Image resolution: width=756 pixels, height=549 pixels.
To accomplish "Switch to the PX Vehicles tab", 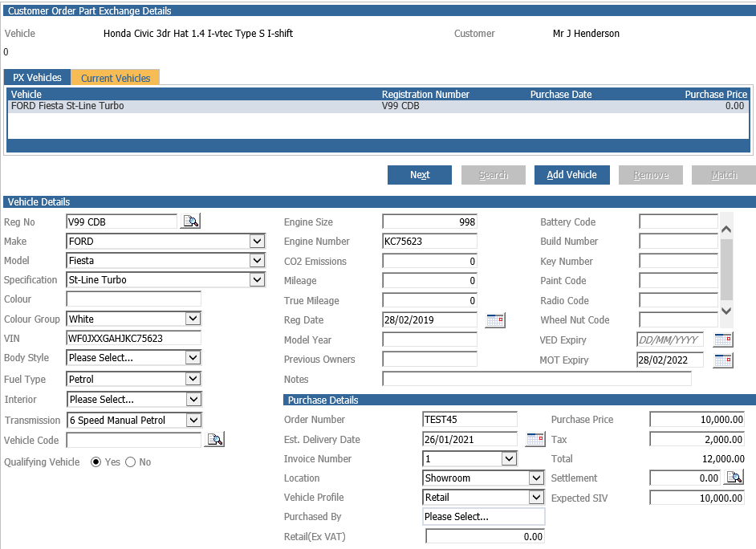I will 37,78.
